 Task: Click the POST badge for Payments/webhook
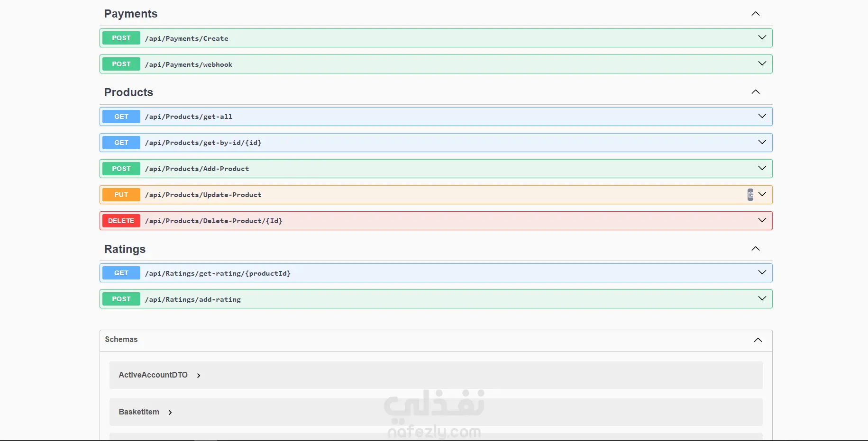[x=121, y=64]
